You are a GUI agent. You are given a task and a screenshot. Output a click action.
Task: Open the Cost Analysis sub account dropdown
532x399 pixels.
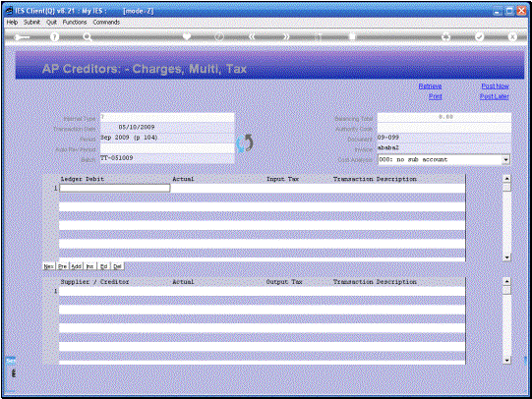[x=505, y=159]
